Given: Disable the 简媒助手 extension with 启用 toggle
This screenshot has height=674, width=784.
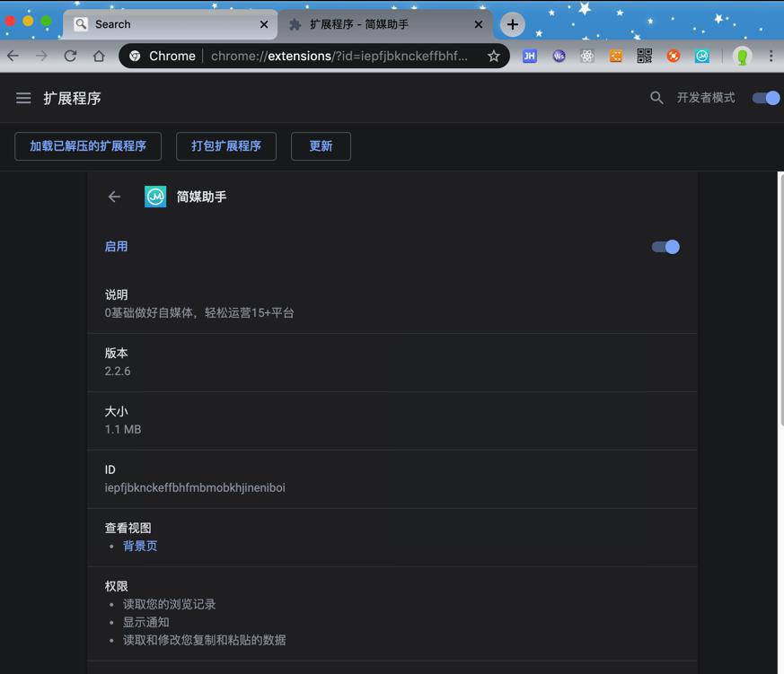Looking at the screenshot, I should (665, 247).
